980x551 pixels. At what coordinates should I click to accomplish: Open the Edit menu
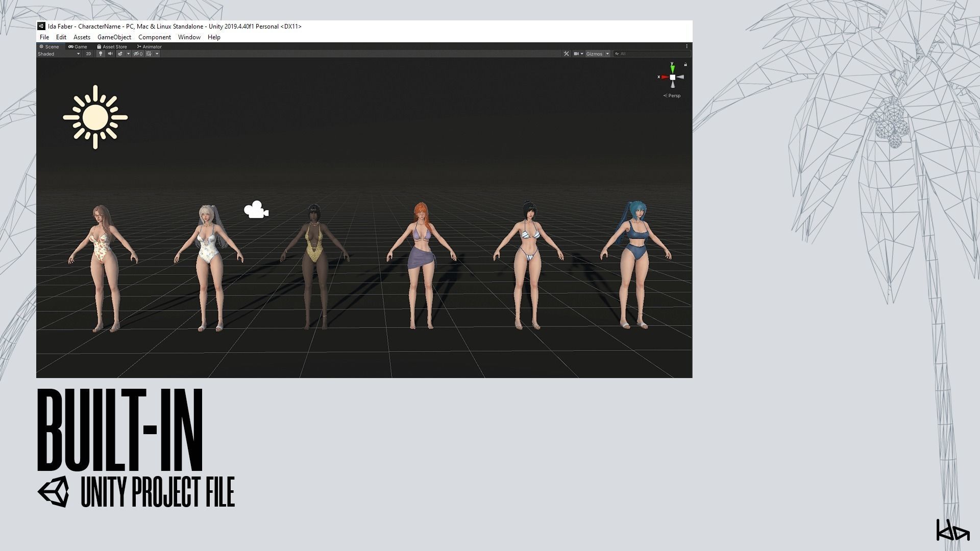pyautogui.click(x=61, y=37)
